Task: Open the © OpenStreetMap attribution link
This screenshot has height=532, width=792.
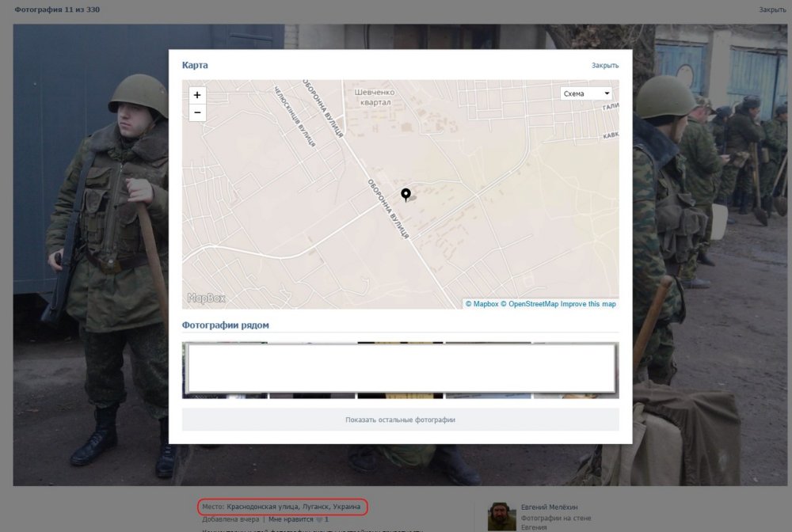Action: [x=529, y=304]
